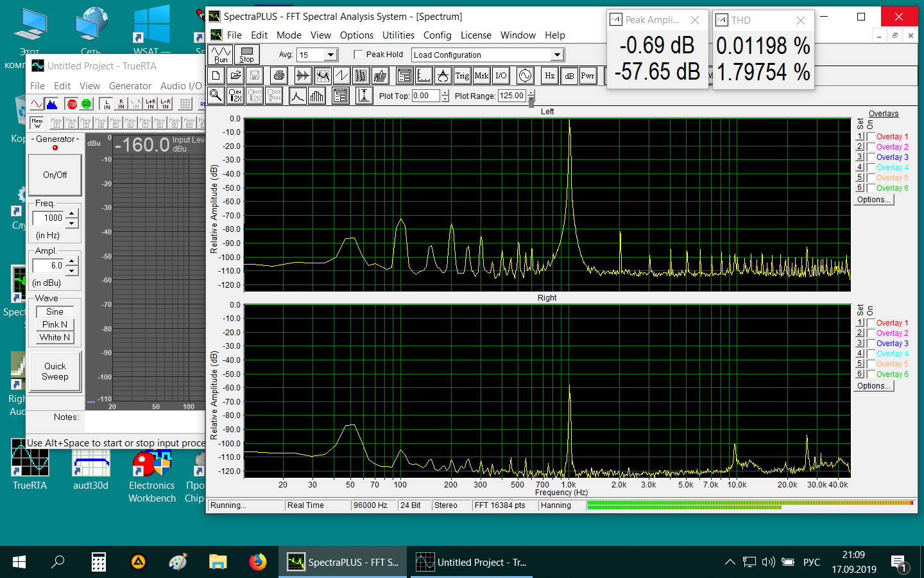Click TrueRTA green GO icon
This screenshot has width=924, height=578.
coord(86,104)
